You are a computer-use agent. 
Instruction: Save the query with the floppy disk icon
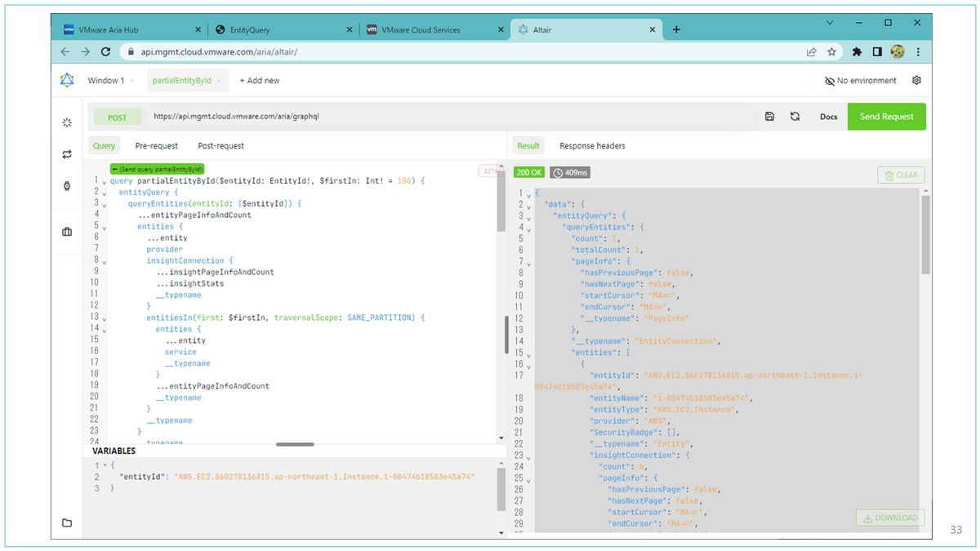[x=769, y=117]
